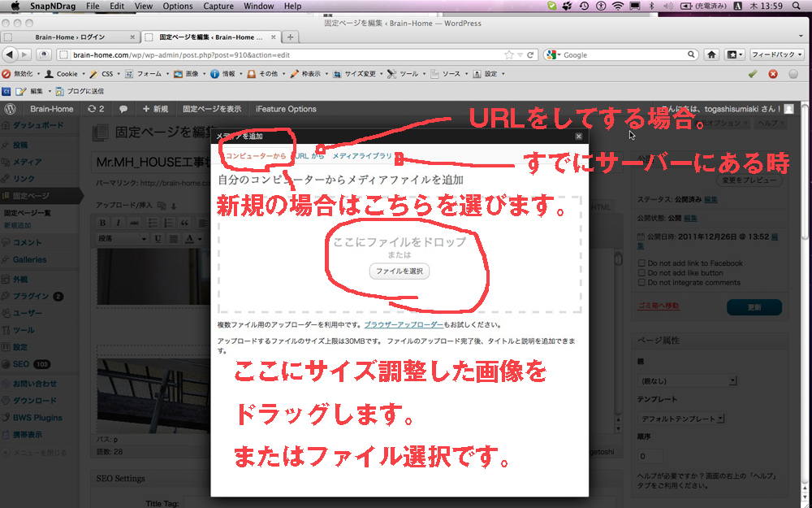Screen dimensions: 812x508
Task: Click the green checkmark validation icon
Action: [753, 74]
